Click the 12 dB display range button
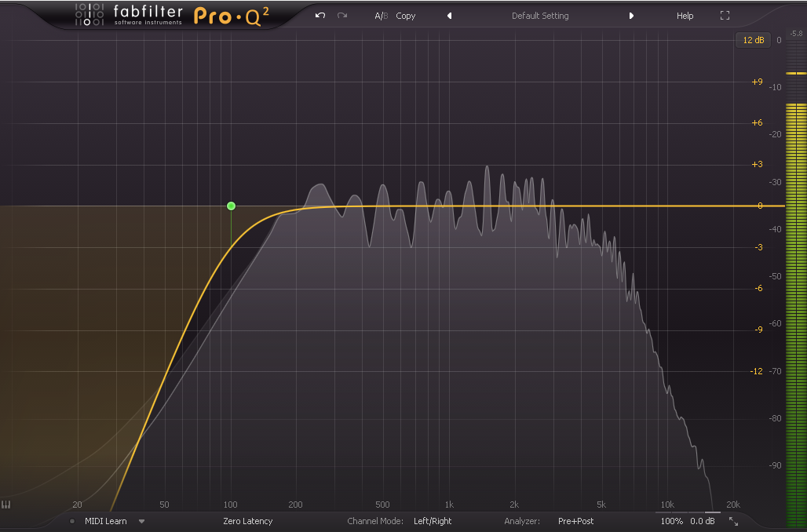The height and width of the screenshot is (532, 807). [752, 40]
